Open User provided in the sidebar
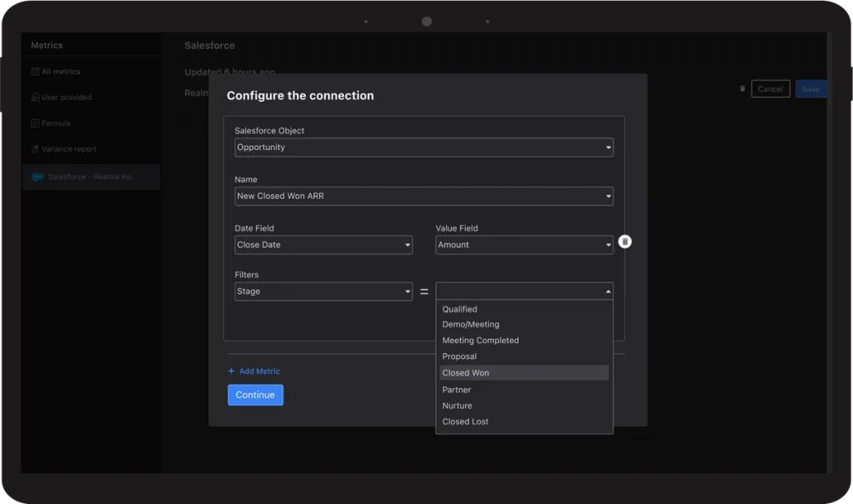This screenshot has width=853, height=504. [67, 97]
